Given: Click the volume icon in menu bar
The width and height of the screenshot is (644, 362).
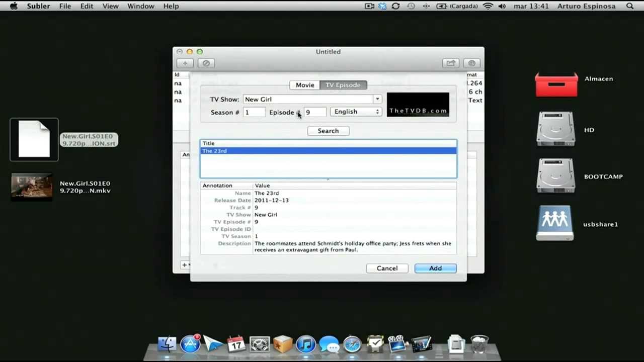Looking at the screenshot, I should 502,6.
